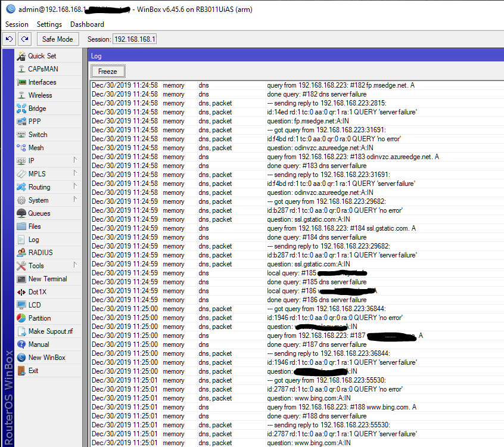Open the Settings menu
Screen dimensions: 504x447
point(49,24)
